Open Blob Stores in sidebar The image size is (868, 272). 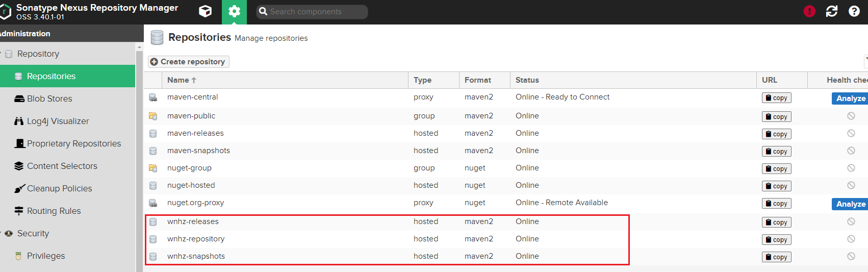[x=67, y=98]
